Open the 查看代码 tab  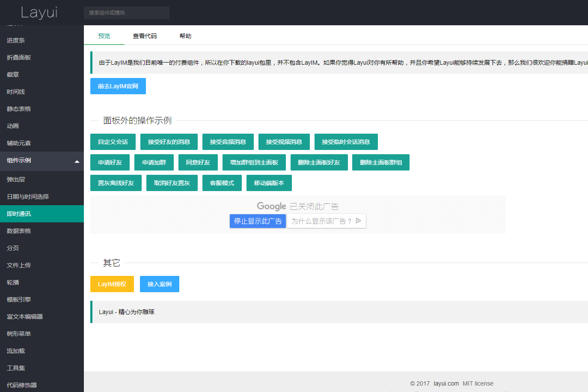click(x=145, y=36)
